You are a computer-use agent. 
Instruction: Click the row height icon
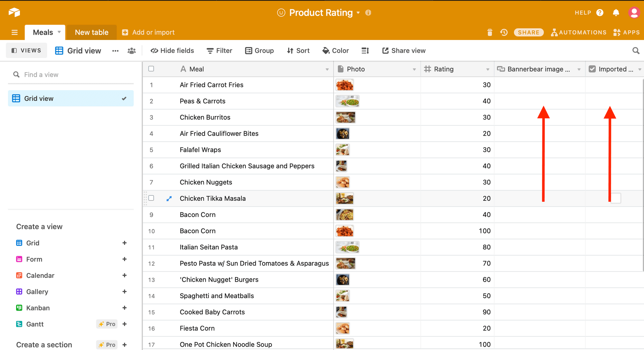point(365,51)
